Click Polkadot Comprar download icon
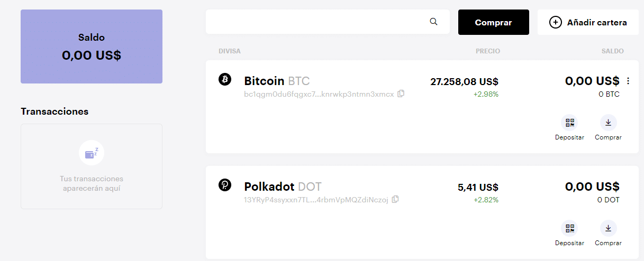Image resolution: width=644 pixels, height=261 pixels. tap(608, 228)
